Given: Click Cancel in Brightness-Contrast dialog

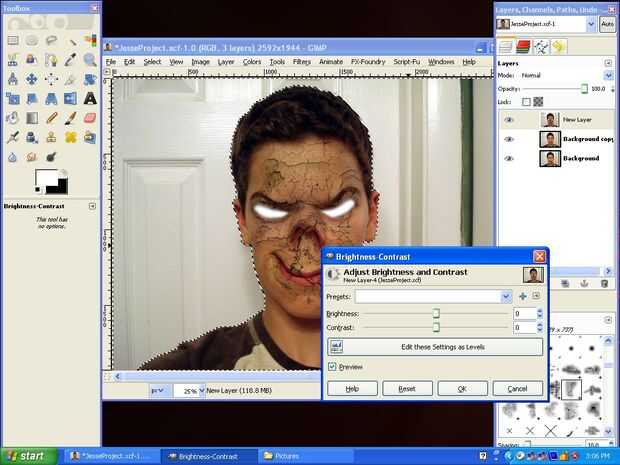Looking at the screenshot, I should coord(518,389).
